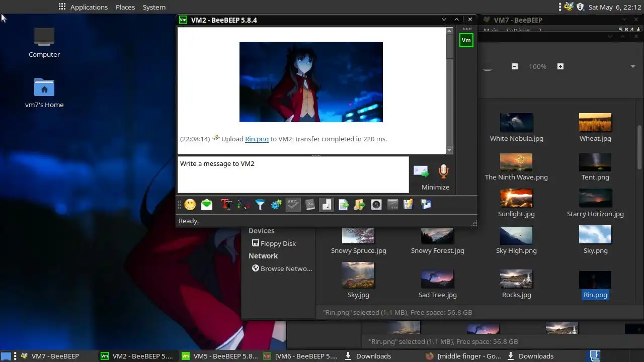Screen dimensions: 644x362
Task: Select Browse Network in the sidebar
Action: coord(282,268)
